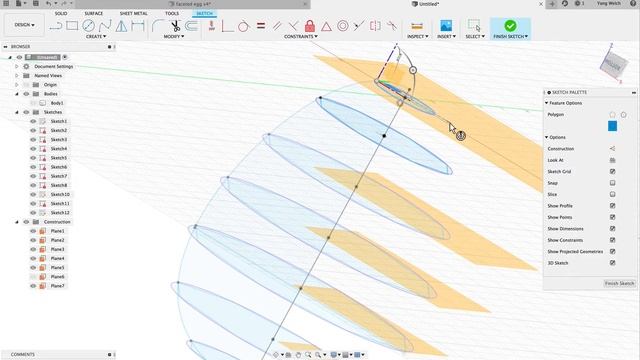
Task: Expand the Document Settings node
Action: (17, 66)
